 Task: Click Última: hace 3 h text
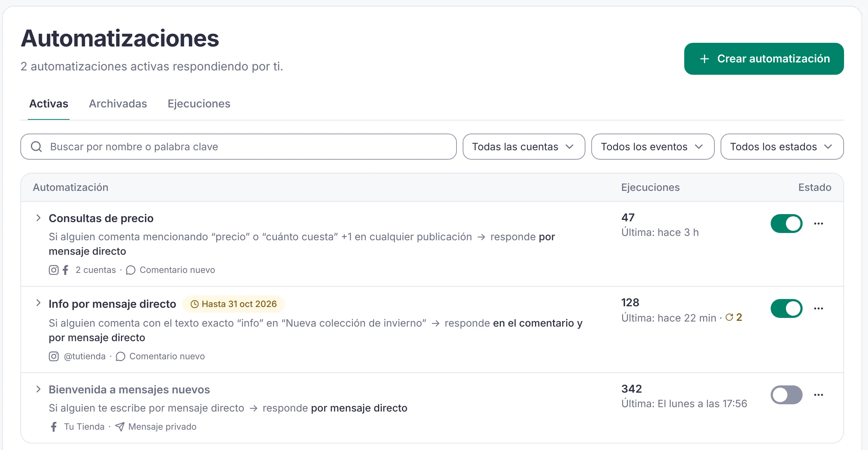pyautogui.click(x=660, y=232)
